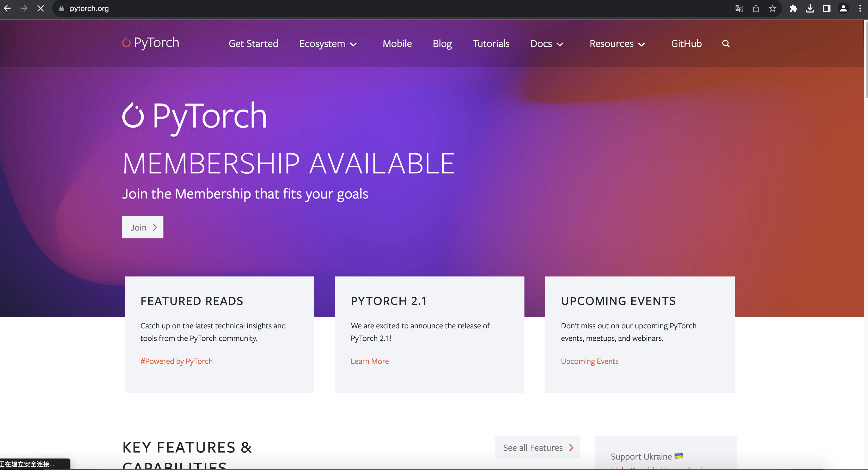
Task: Open the downloads icon in toolbar
Action: coord(810,8)
